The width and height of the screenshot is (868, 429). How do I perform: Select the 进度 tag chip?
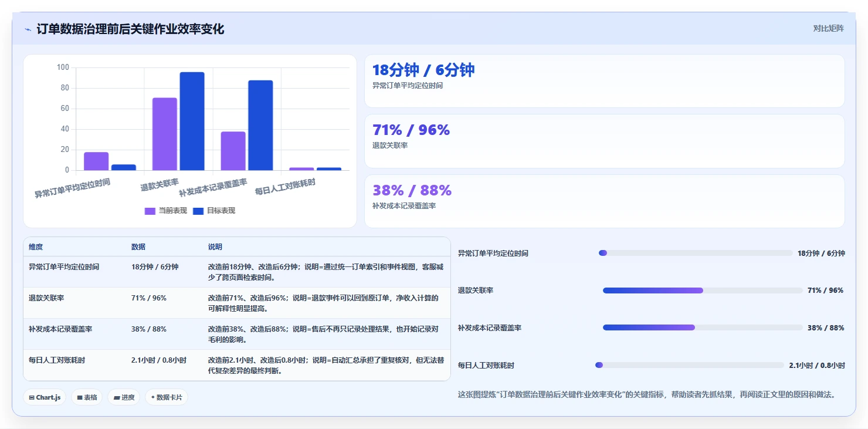124,397
